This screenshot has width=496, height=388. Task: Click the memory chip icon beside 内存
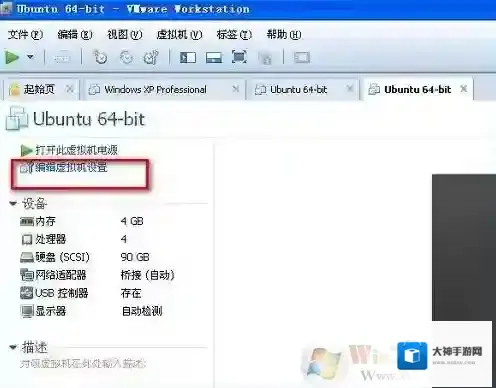tap(27, 221)
